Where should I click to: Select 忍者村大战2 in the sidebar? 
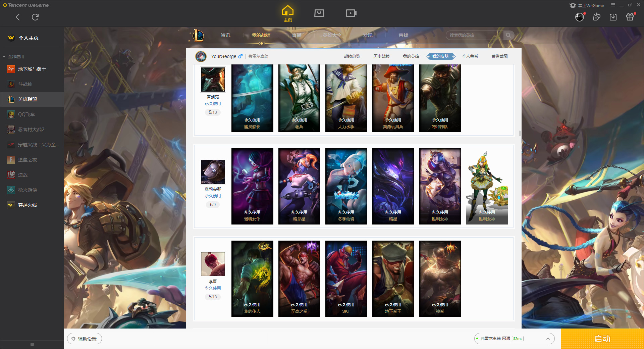32,130
